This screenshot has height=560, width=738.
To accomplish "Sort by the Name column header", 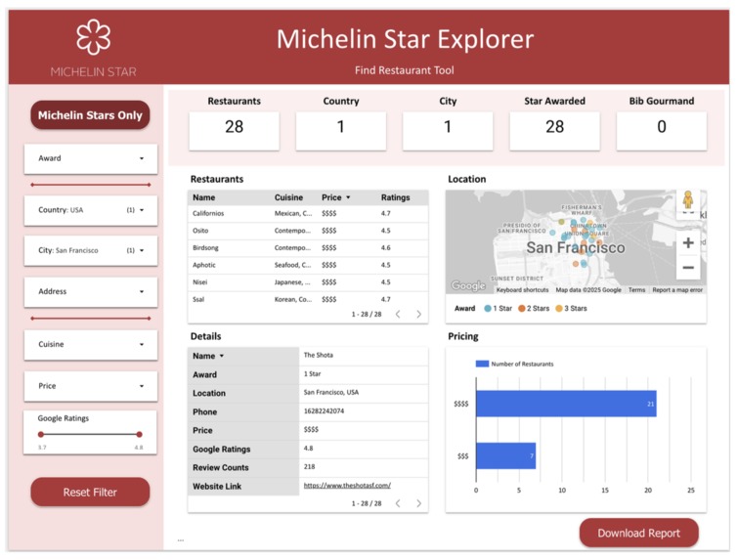I will [x=203, y=197].
